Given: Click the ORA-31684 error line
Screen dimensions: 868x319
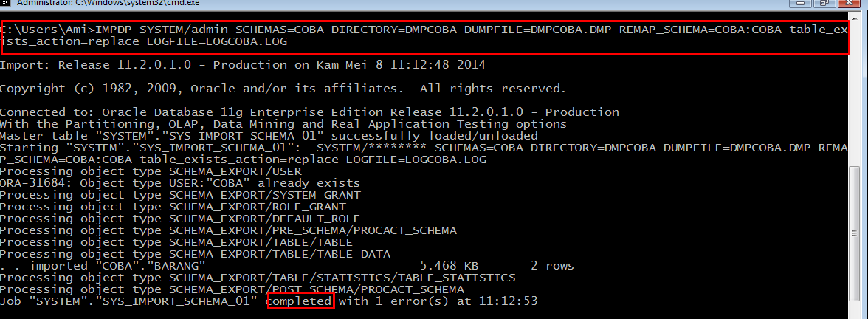Looking at the screenshot, I should (180, 183).
